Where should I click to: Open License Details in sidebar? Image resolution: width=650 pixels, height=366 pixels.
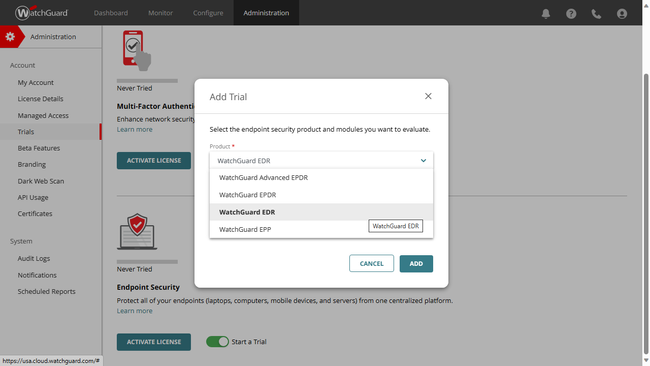(x=40, y=99)
